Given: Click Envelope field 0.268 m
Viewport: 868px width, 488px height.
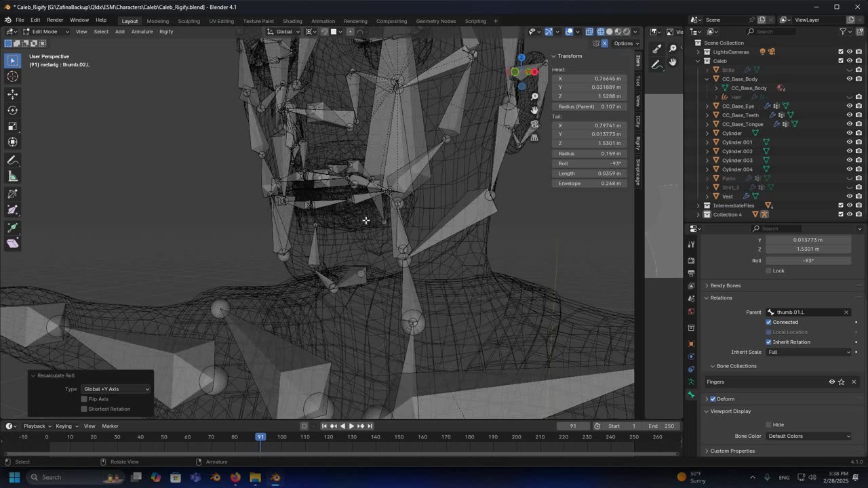Looking at the screenshot, I should pos(589,184).
